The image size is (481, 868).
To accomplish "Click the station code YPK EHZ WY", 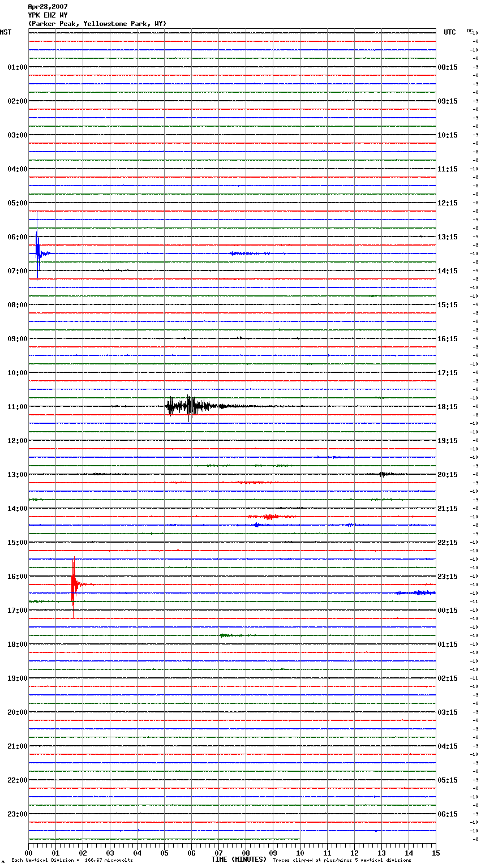I will 48,15.
